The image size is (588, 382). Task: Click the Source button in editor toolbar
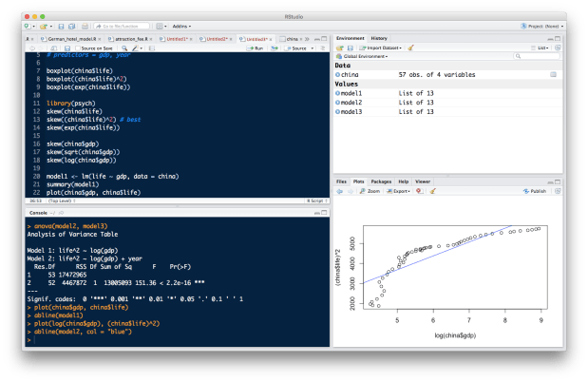pos(295,48)
